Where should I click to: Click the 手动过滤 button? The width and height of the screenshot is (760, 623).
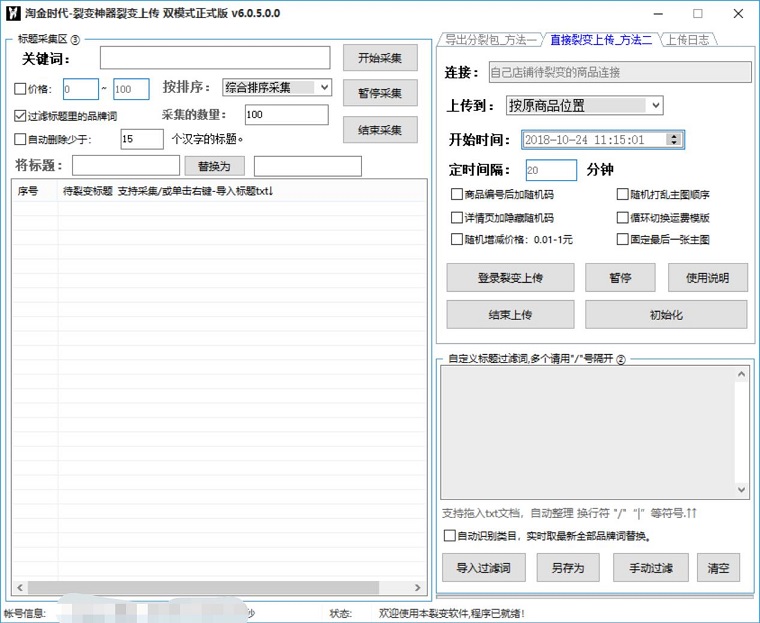[650, 567]
